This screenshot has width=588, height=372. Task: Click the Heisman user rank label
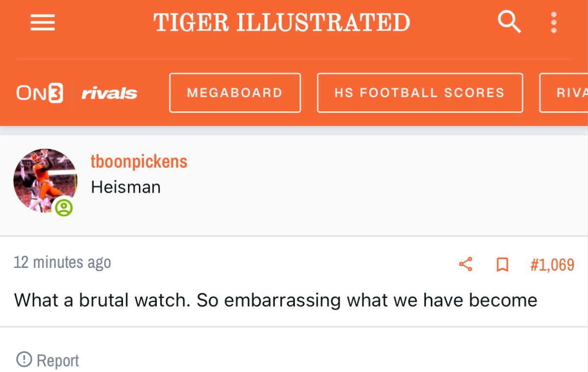tap(126, 186)
